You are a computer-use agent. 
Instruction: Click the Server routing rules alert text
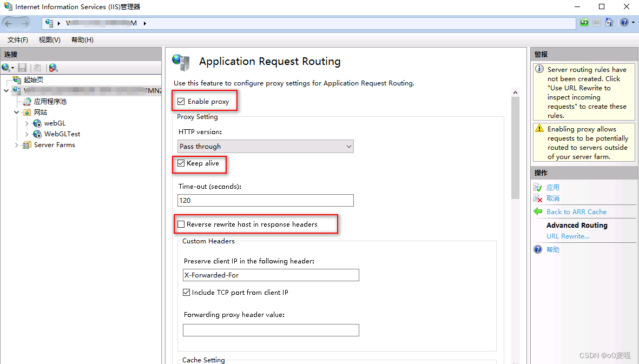(587, 92)
